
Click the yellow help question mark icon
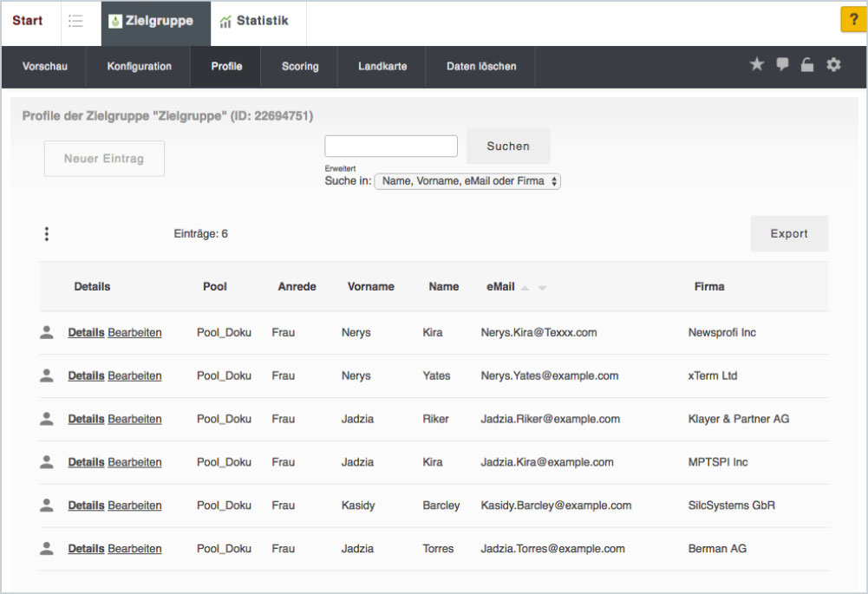[852, 20]
